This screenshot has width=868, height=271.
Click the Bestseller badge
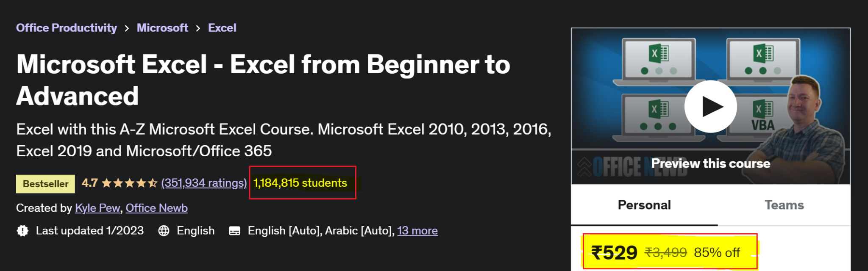click(x=45, y=184)
